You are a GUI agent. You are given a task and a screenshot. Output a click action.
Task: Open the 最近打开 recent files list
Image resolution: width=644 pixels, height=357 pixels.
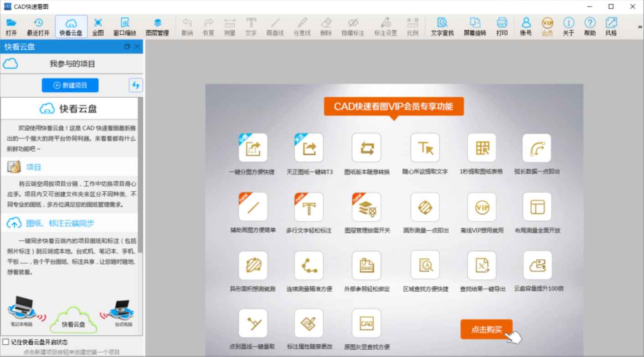(x=37, y=26)
